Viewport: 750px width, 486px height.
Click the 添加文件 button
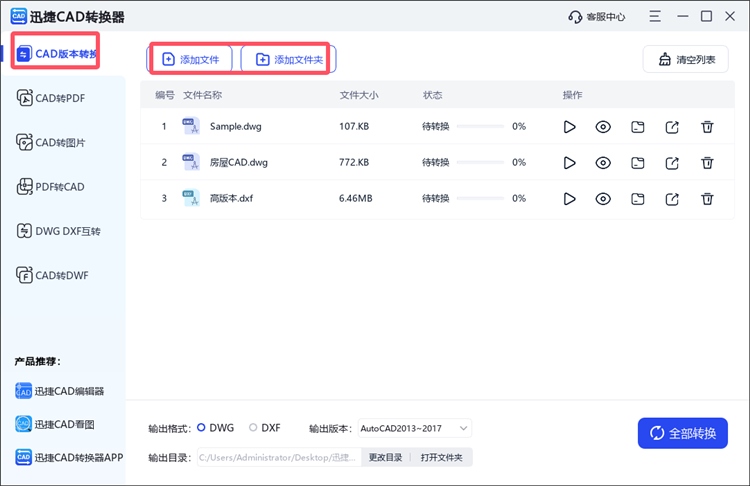click(190, 60)
